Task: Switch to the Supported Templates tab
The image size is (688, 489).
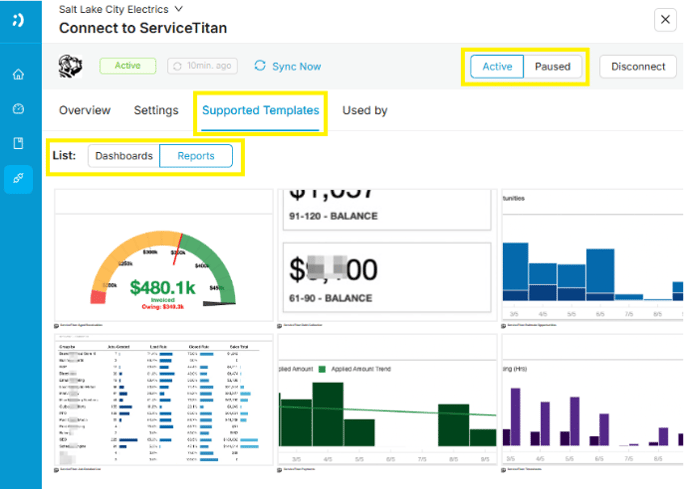Action: click(261, 110)
